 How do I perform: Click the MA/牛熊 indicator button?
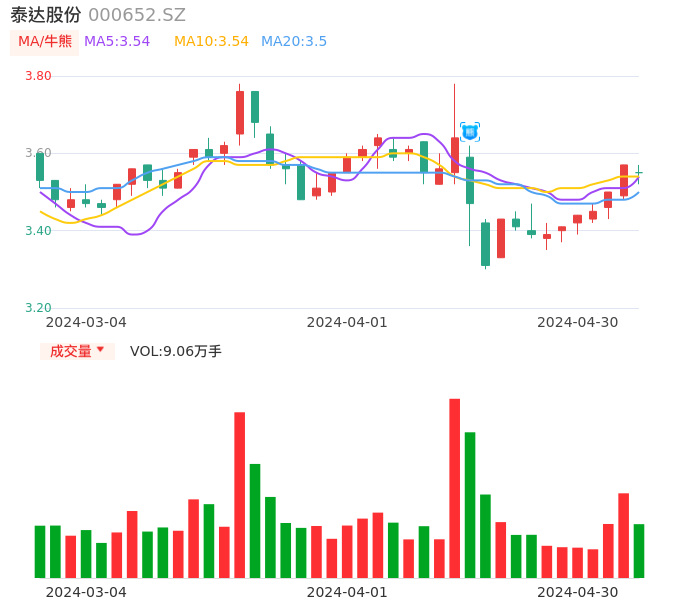pyautogui.click(x=45, y=42)
